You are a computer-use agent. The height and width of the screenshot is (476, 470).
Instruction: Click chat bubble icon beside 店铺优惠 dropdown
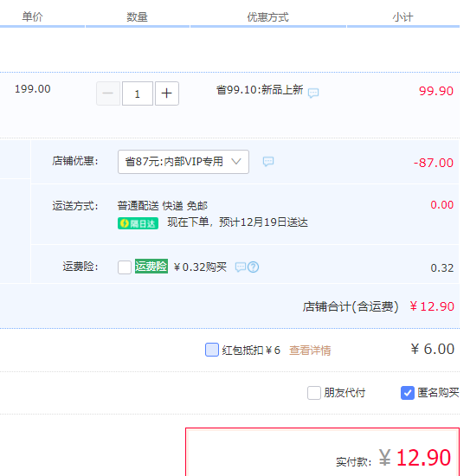tap(268, 161)
